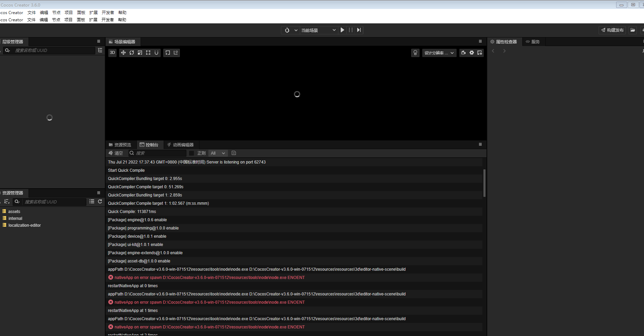Step to the next frame
Image resolution: width=644 pixels, height=336 pixels.
point(359,30)
